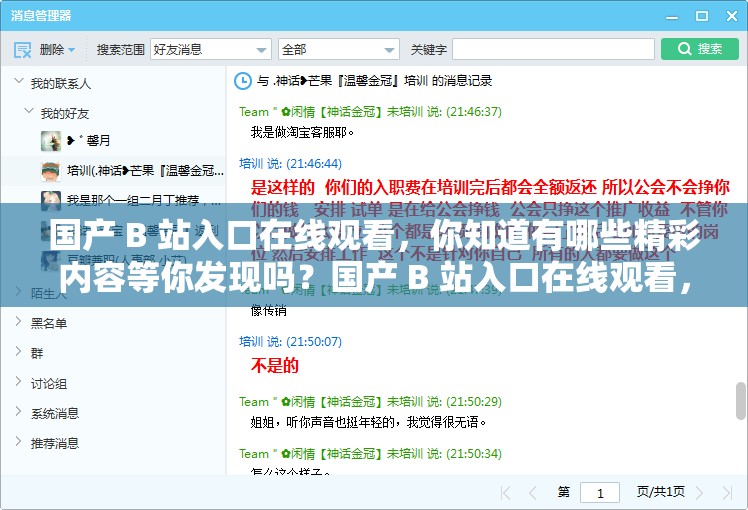Expand the 推荐消息 group

(x=19, y=441)
